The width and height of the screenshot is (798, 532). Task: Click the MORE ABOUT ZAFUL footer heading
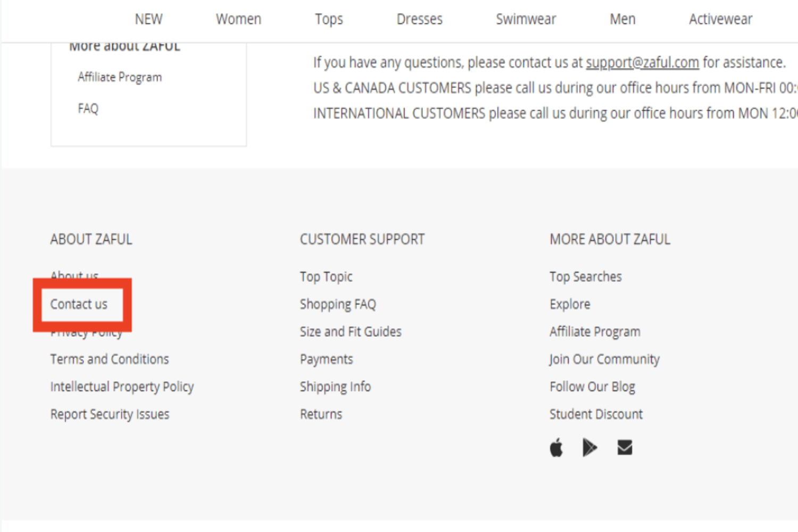610,239
